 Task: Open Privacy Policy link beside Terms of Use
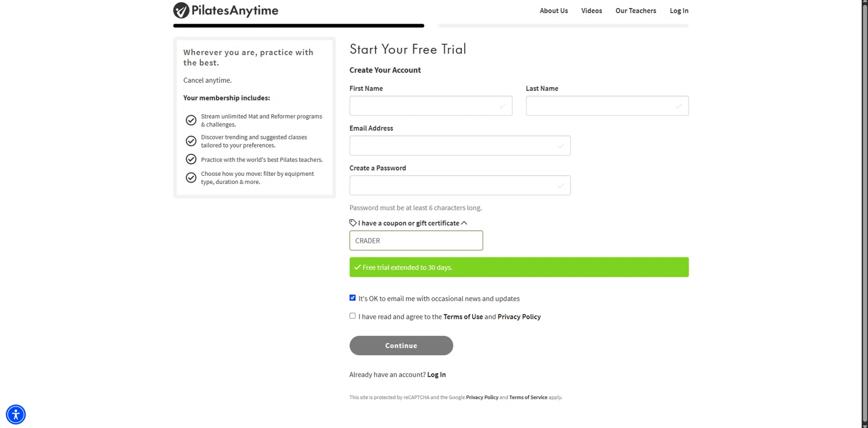point(519,316)
